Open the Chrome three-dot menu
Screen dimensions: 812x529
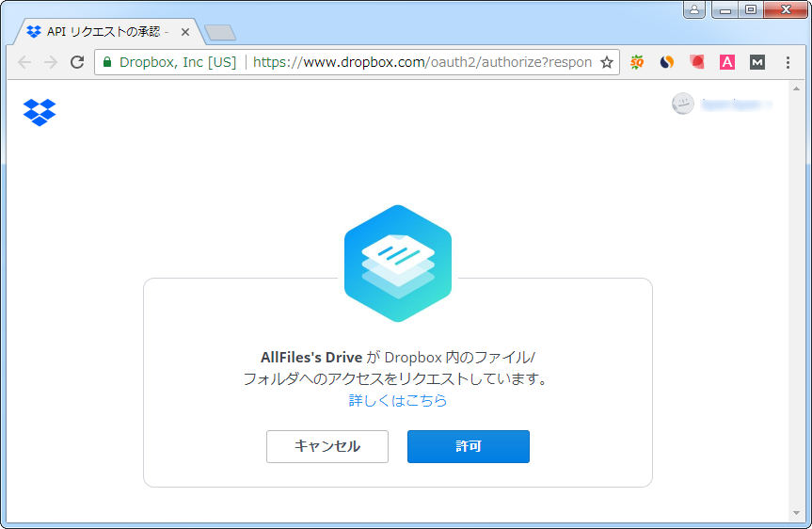click(x=788, y=63)
